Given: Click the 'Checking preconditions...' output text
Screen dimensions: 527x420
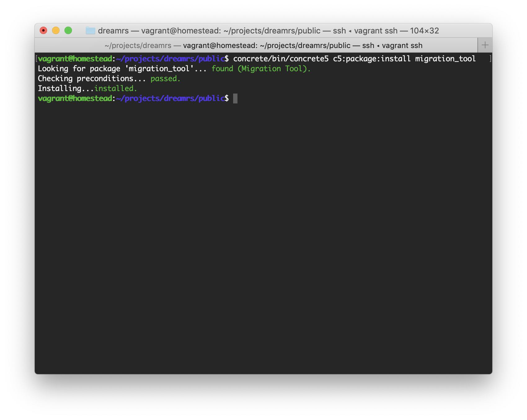Looking at the screenshot, I should (x=92, y=79).
